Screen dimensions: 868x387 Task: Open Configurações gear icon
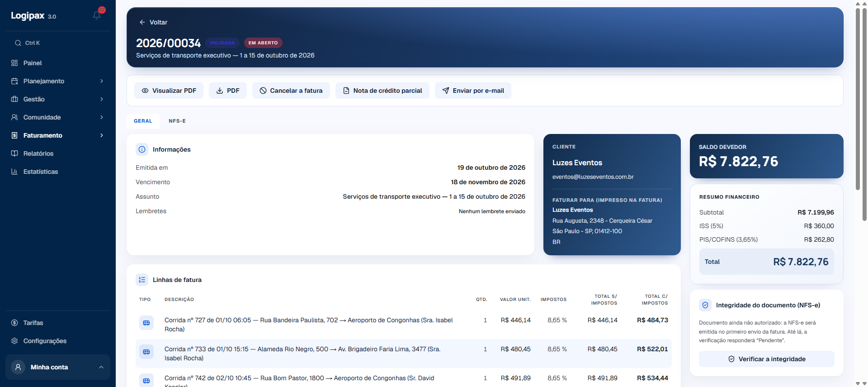pos(14,341)
